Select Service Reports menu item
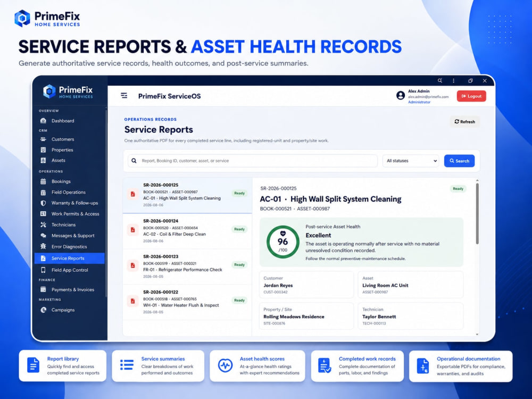This screenshot has height=399, width=532. tap(69, 258)
